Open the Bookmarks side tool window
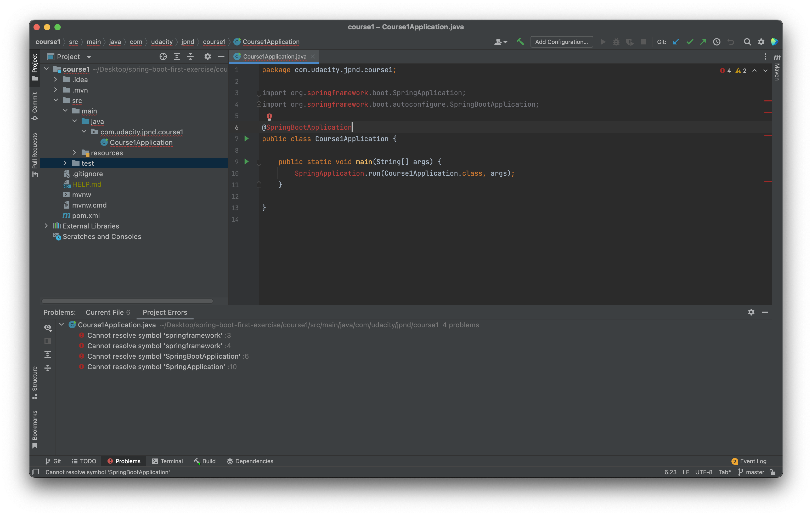The image size is (812, 516). click(35, 429)
